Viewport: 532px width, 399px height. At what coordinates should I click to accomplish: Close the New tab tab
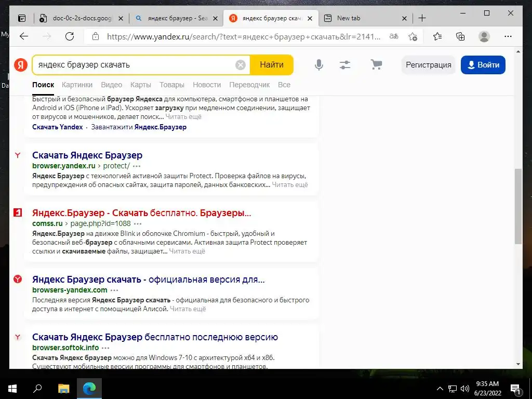point(404,18)
